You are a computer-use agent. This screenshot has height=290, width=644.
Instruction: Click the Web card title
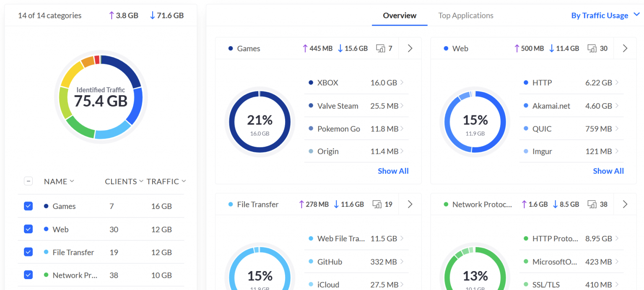point(460,49)
